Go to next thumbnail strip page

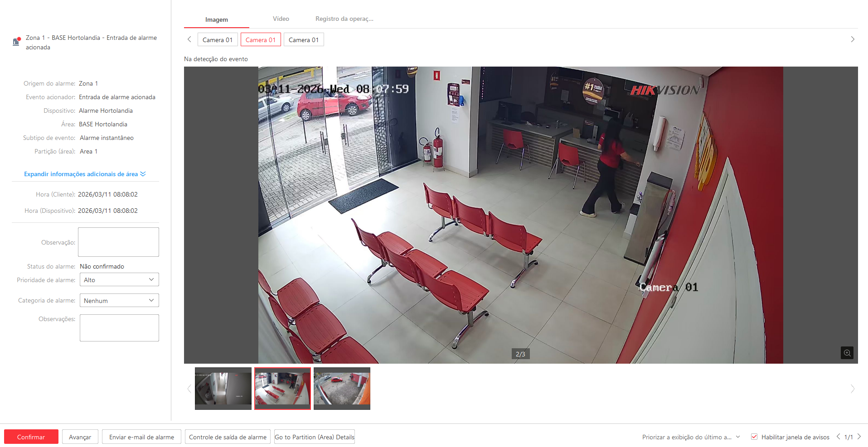pos(852,389)
